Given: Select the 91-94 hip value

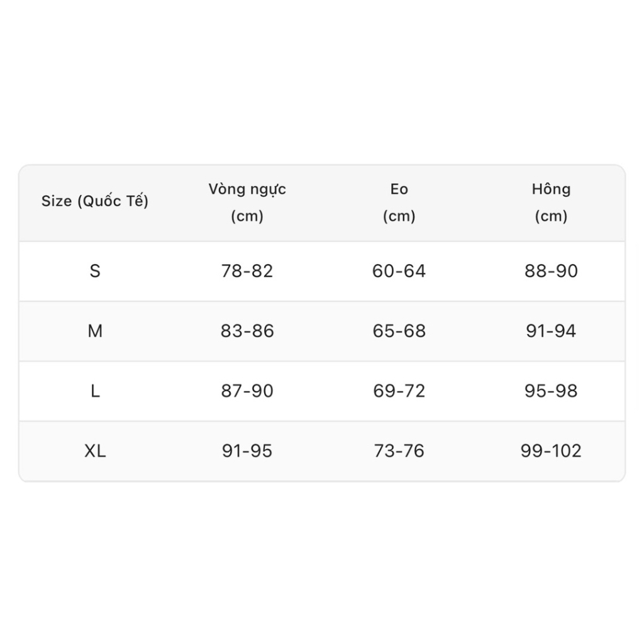Looking at the screenshot, I should 551,331.
